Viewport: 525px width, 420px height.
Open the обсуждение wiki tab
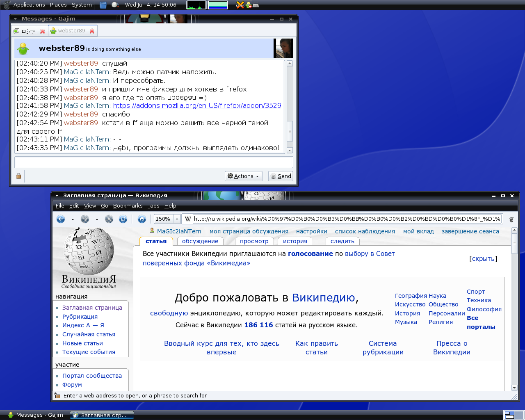point(200,241)
